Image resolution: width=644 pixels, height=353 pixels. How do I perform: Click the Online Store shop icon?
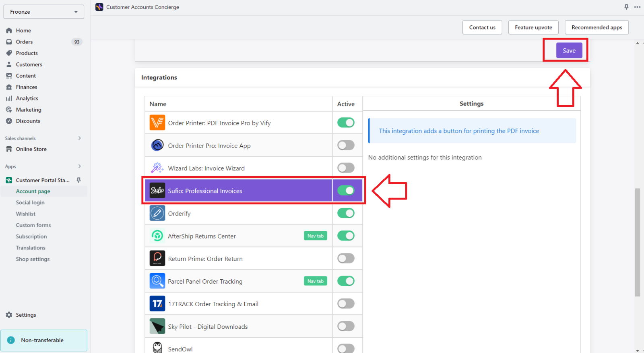pos(9,149)
